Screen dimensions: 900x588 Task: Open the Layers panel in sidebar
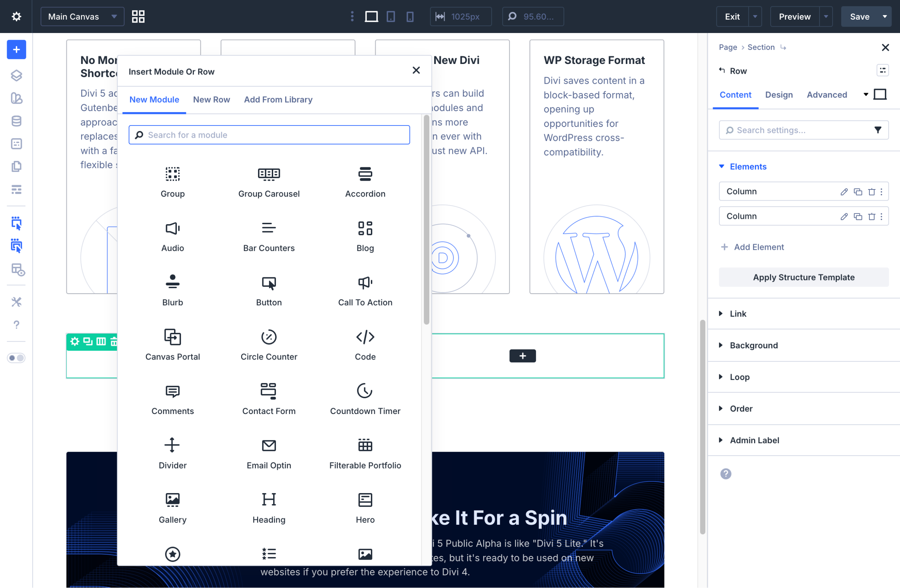[16, 75]
